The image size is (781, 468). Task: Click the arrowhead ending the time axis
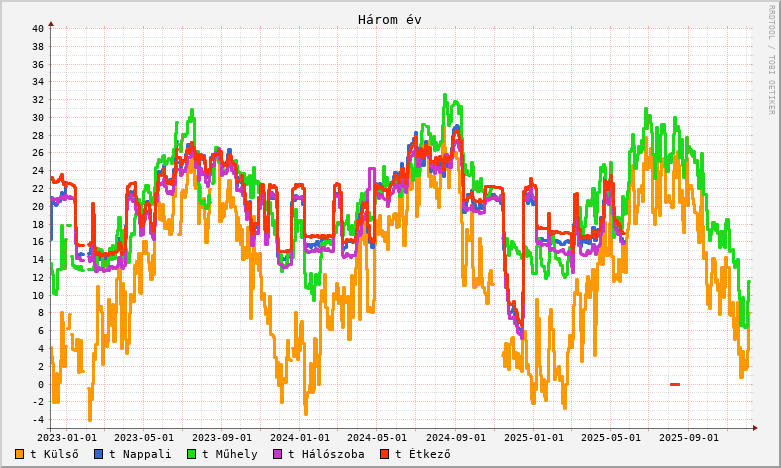755,428
